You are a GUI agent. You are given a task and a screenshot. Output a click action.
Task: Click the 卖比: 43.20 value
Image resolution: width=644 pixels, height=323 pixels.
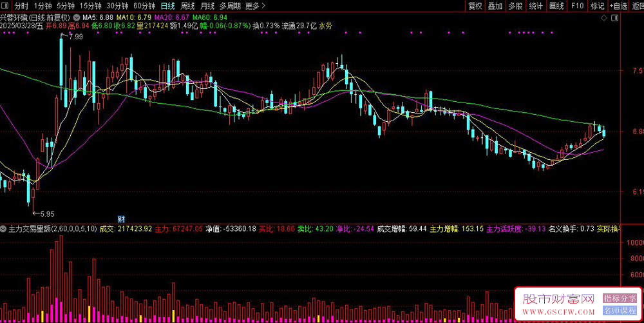[x=316, y=229]
